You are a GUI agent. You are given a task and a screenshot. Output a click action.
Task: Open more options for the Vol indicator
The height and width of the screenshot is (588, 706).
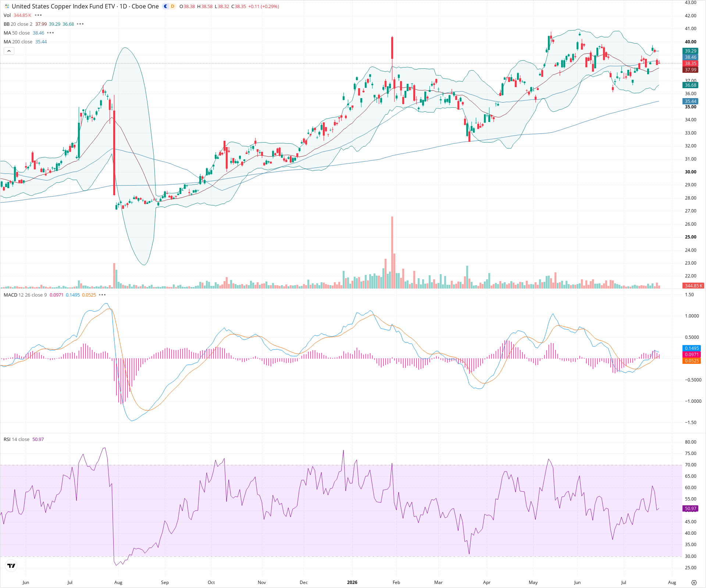[38, 15]
